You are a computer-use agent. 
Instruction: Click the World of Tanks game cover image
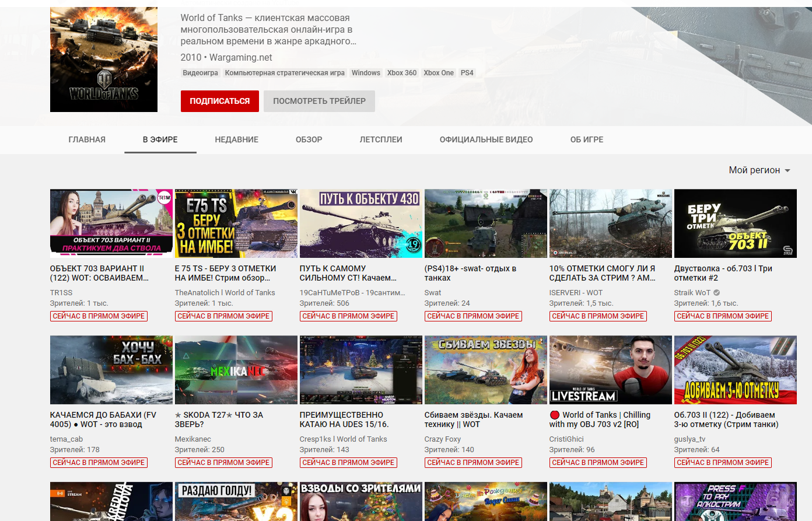tap(104, 60)
